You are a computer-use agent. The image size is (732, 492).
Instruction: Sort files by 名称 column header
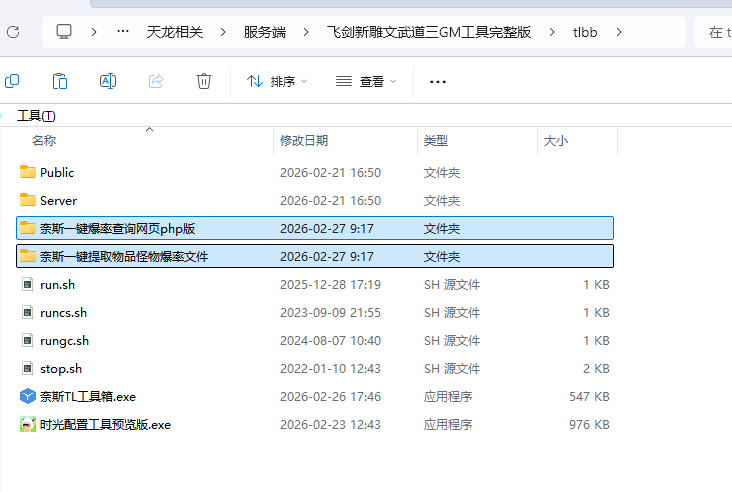(44, 141)
